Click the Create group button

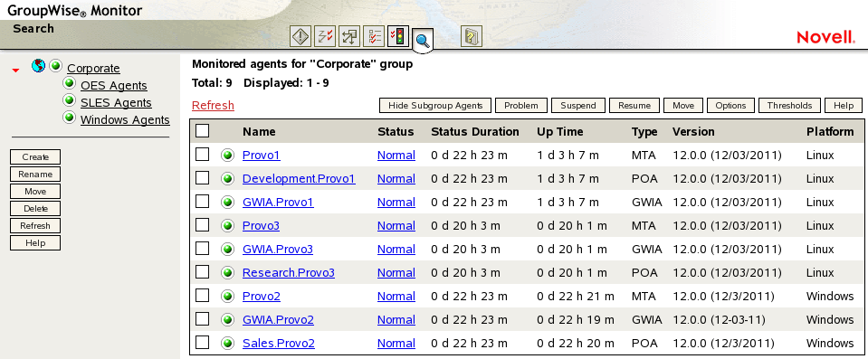click(35, 157)
